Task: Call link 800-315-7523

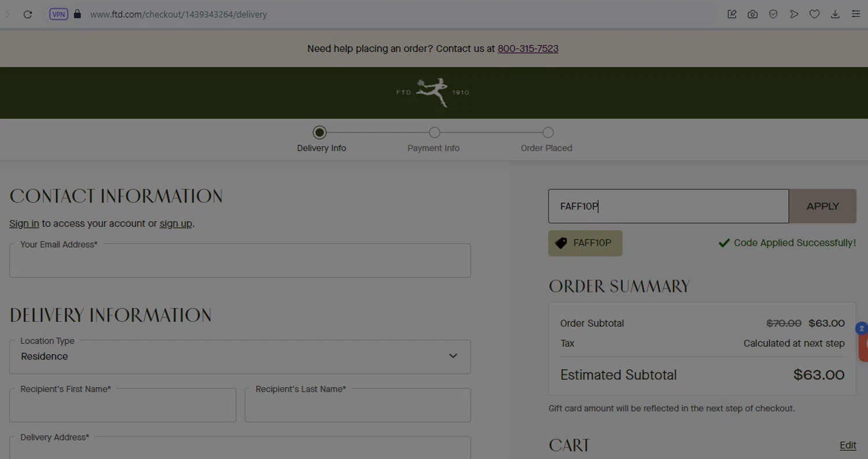Action: pos(528,49)
